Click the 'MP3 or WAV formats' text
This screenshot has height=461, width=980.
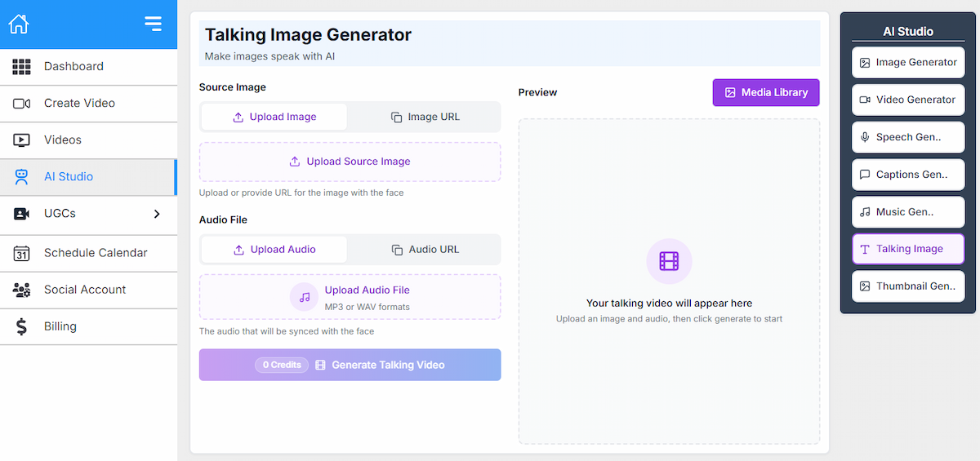pos(367,307)
